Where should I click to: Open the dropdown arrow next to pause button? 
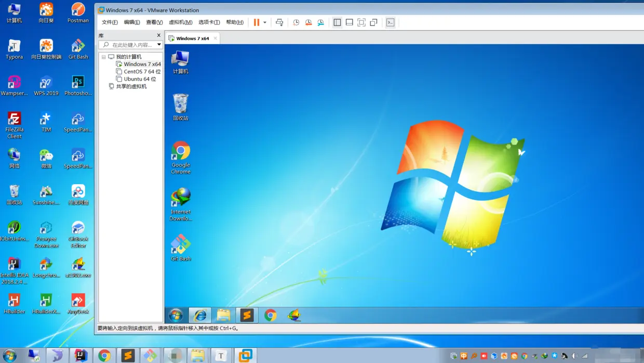pyautogui.click(x=264, y=22)
